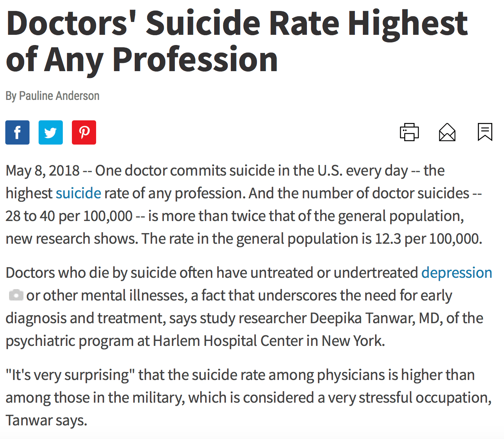Image resolution: width=504 pixels, height=439 pixels.
Task: Save the article with the bookmark icon
Action: click(x=485, y=132)
